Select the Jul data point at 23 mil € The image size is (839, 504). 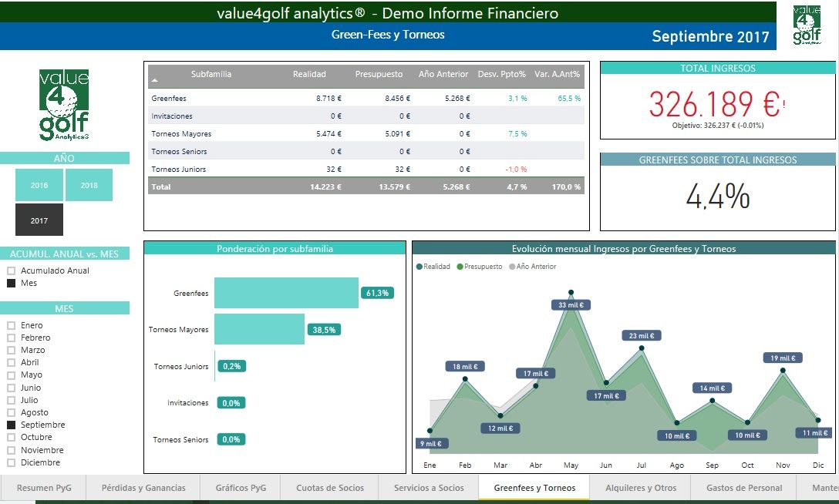click(642, 348)
